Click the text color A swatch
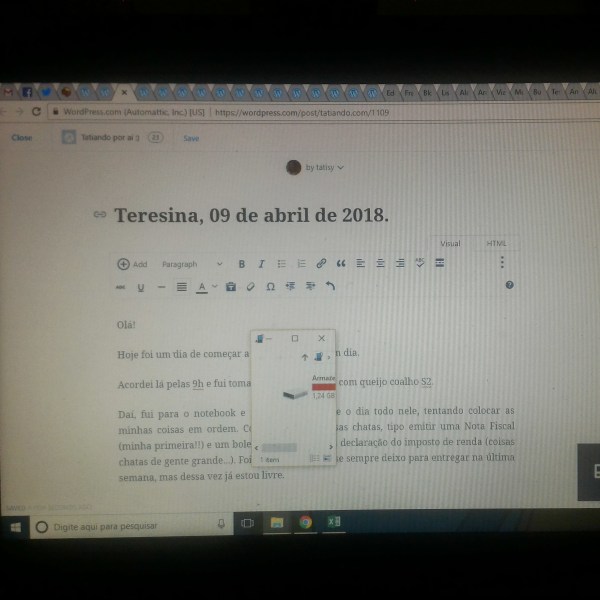This screenshot has width=600, height=600. click(x=202, y=286)
